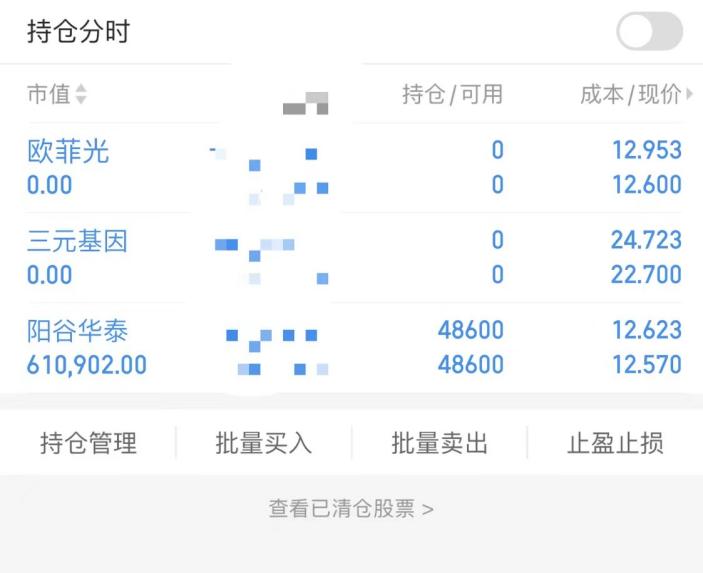
Task: Toggle the 持仓分时 switch
Action: pyautogui.click(x=649, y=31)
